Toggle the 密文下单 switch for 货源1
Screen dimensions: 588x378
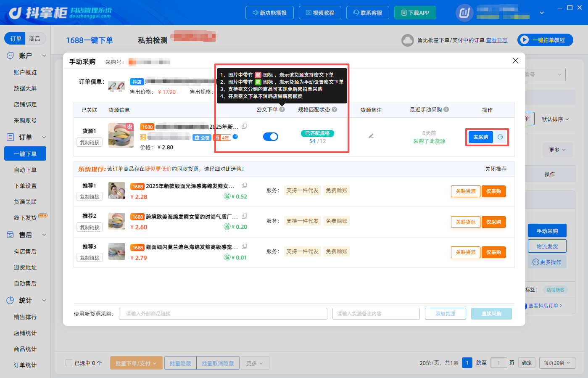coord(271,137)
